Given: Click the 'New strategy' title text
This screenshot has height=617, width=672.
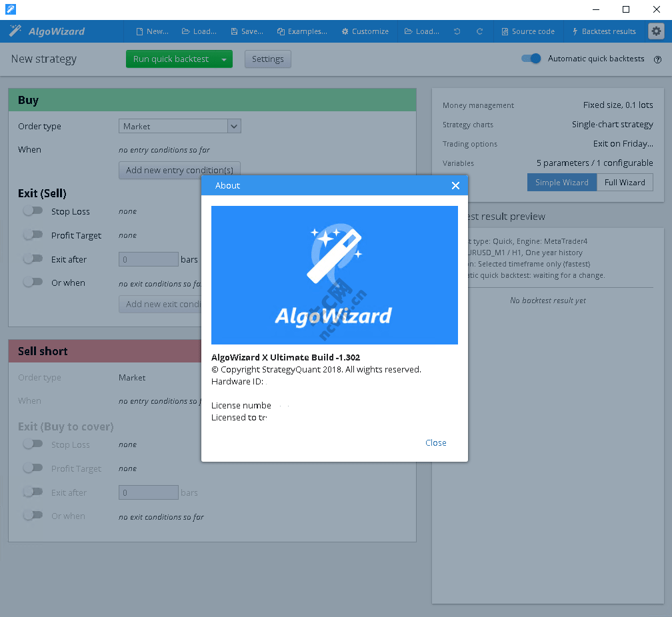Looking at the screenshot, I should [44, 59].
